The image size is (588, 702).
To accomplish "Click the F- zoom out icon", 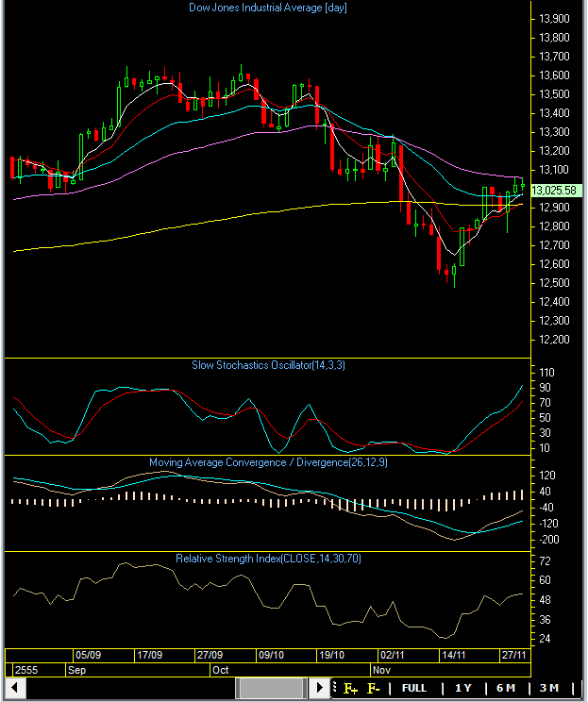I will click(374, 689).
